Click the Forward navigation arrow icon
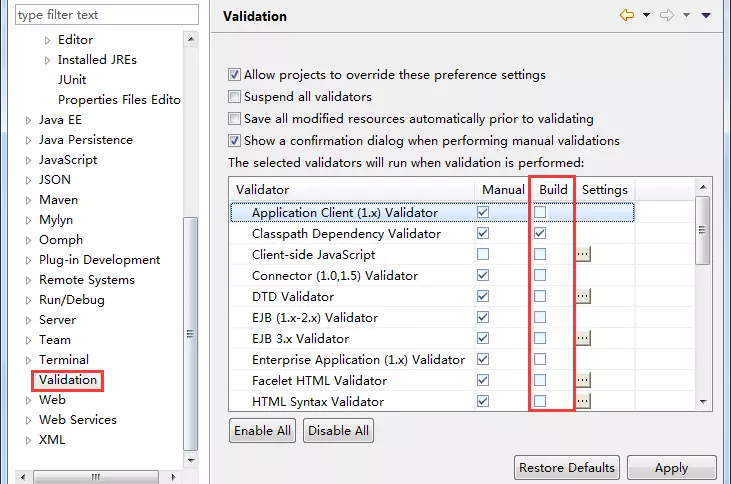Viewport: 731px width, 484px height. click(x=668, y=16)
